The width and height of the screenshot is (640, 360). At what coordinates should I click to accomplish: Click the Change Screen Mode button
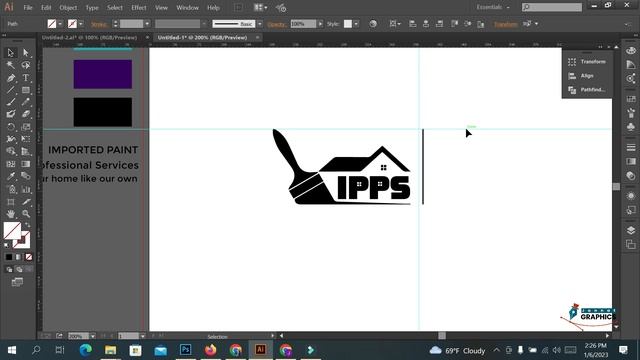(x=17, y=282)
